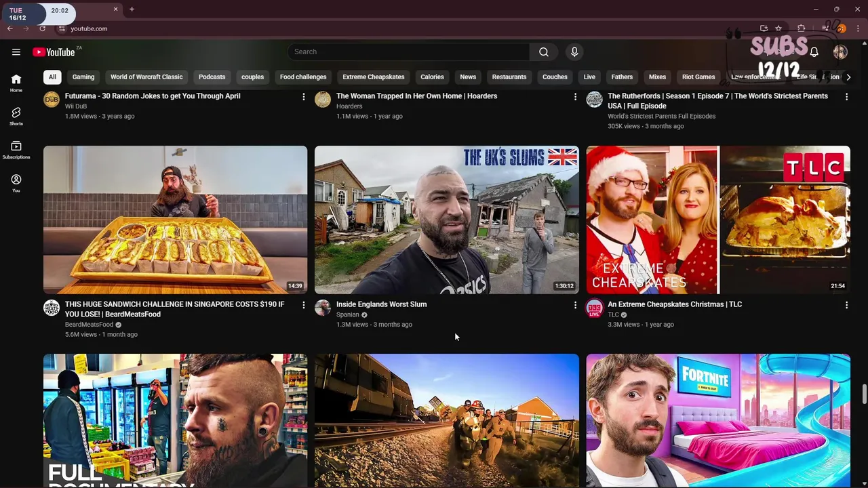Open options for sandwich challenge video

[303, 305]
